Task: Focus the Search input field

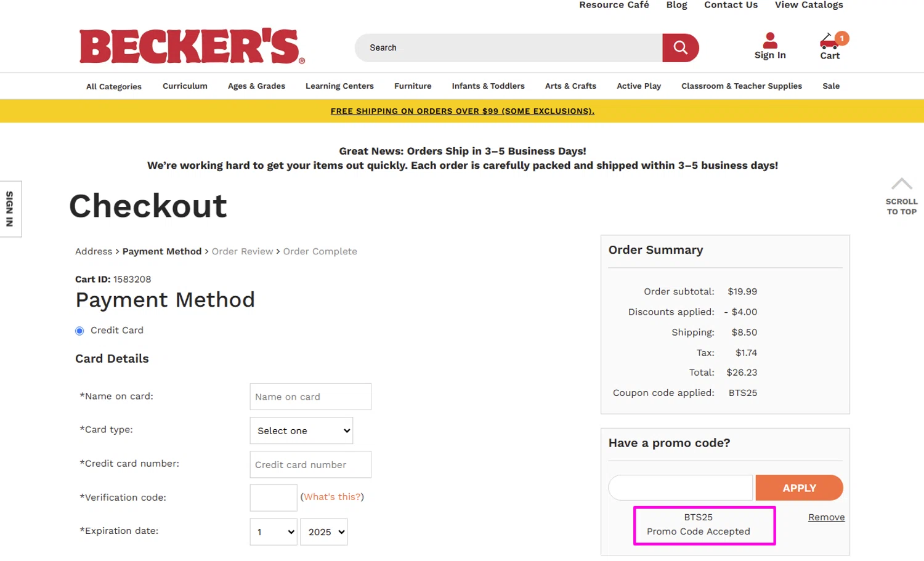Action: click(508, 47)
